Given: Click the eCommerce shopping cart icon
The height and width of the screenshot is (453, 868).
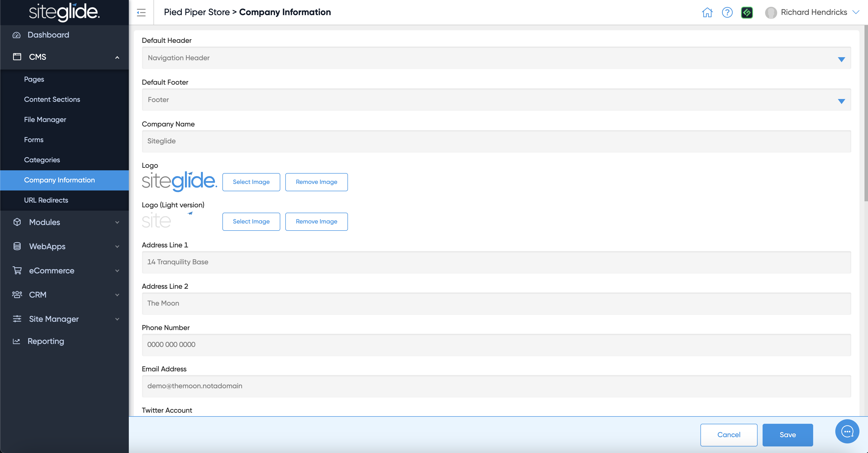Looking at the screenshot, I should click(x=17, y=271).
